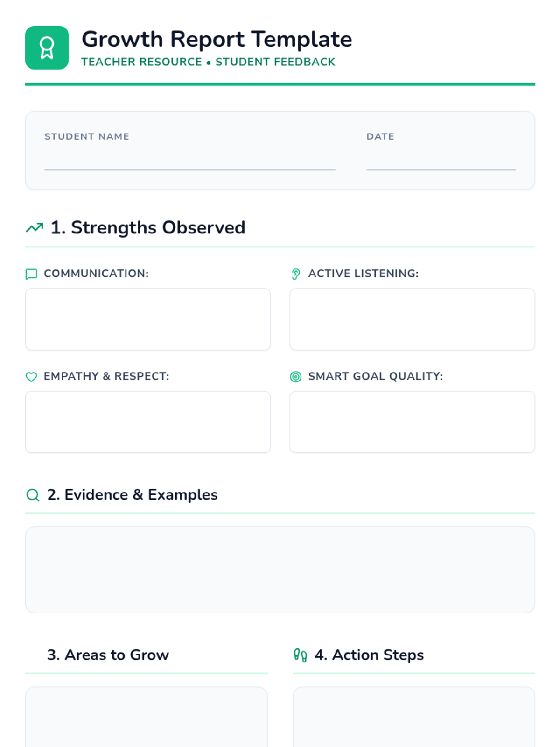Type in the Communication text box
The width and height of the screenshot is (560, 747).
148,319
